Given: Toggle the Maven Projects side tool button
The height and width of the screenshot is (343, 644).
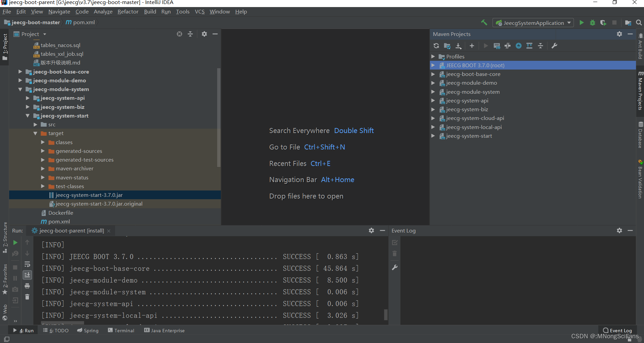Looking at the screenshot, I should 640,91.
